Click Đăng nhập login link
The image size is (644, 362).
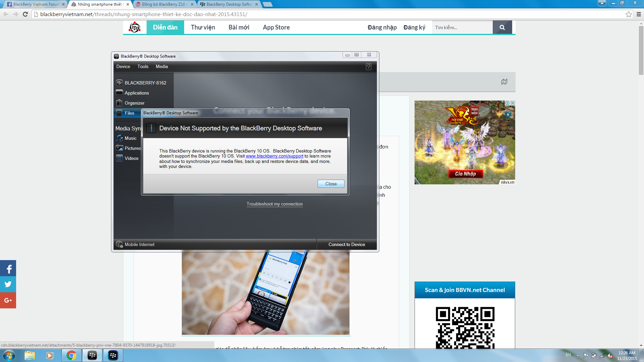point(382,27)
